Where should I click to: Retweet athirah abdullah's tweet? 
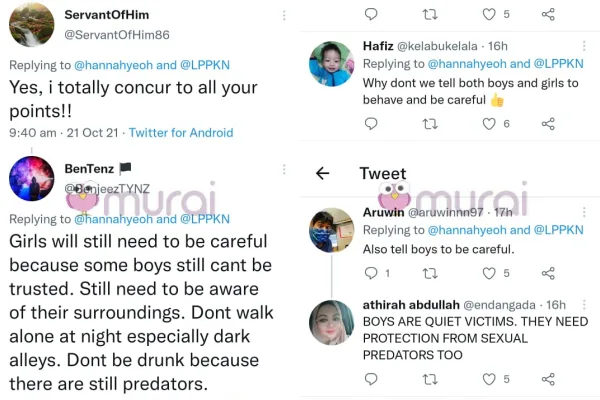pyautogui.click(x=430, y=379)
